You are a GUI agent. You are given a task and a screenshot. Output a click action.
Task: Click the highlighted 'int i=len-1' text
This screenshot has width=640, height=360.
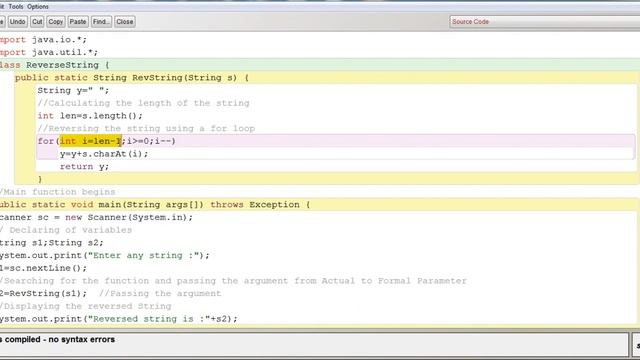pyautogui.click(x=91, y=141)
